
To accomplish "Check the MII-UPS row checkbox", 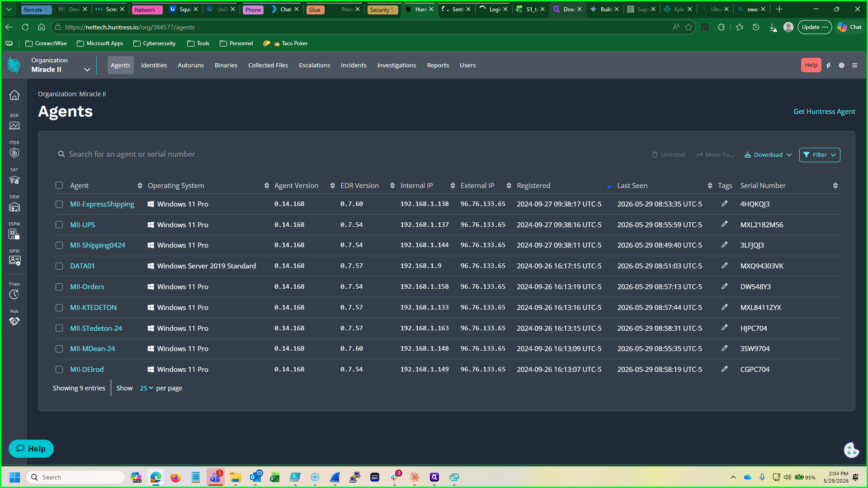I will [x=59, y=225].
